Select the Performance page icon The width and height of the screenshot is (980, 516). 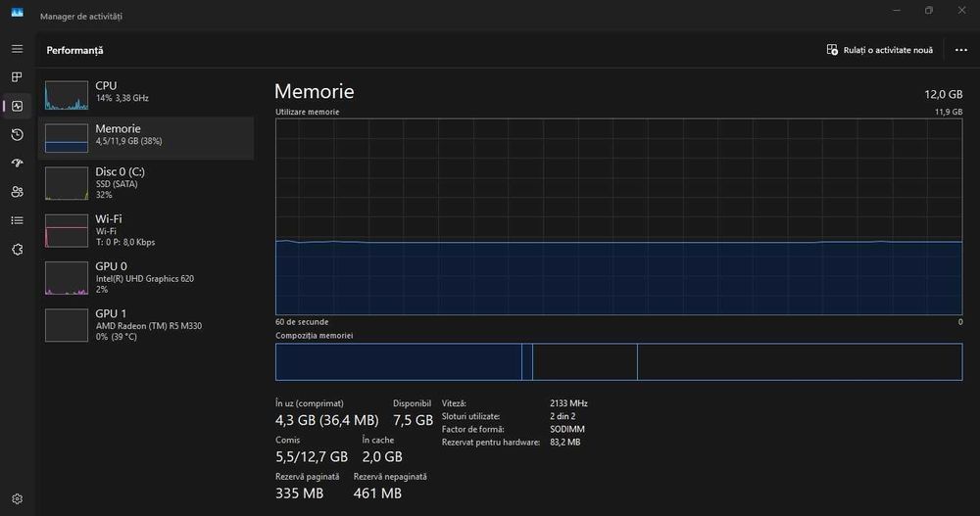(17, 106)
